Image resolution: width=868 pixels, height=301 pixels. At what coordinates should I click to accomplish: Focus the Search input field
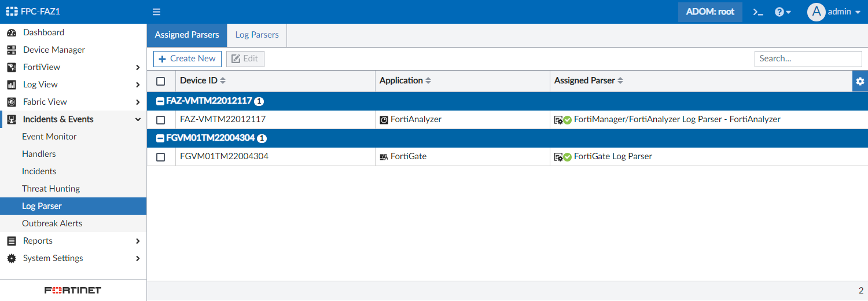pos(808,58)
